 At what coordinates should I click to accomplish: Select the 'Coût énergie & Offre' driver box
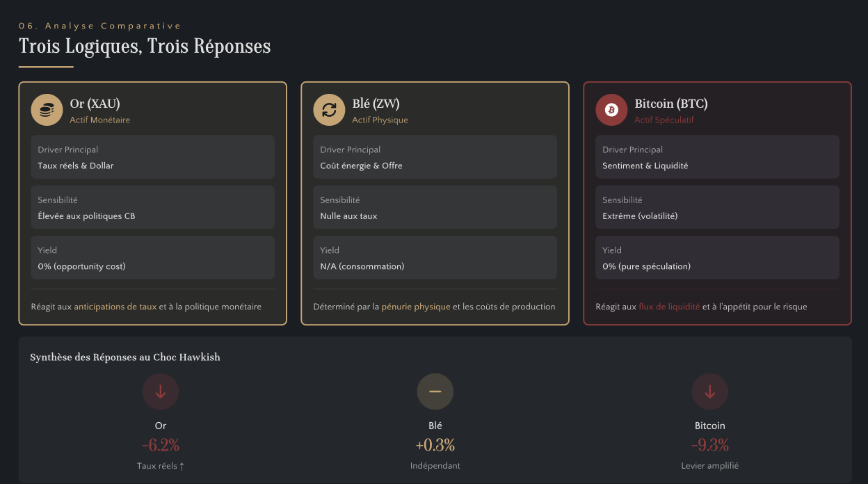(x=435, y=157)
